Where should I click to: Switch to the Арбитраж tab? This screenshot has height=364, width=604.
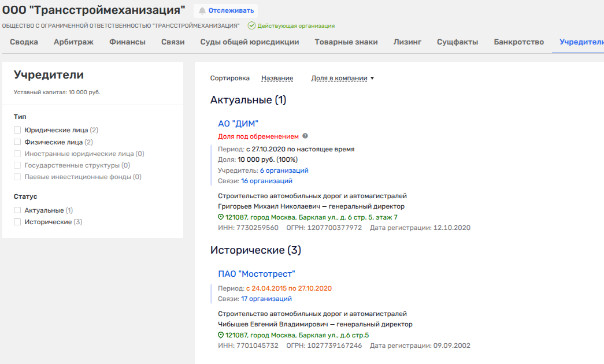tap(73, 42)
